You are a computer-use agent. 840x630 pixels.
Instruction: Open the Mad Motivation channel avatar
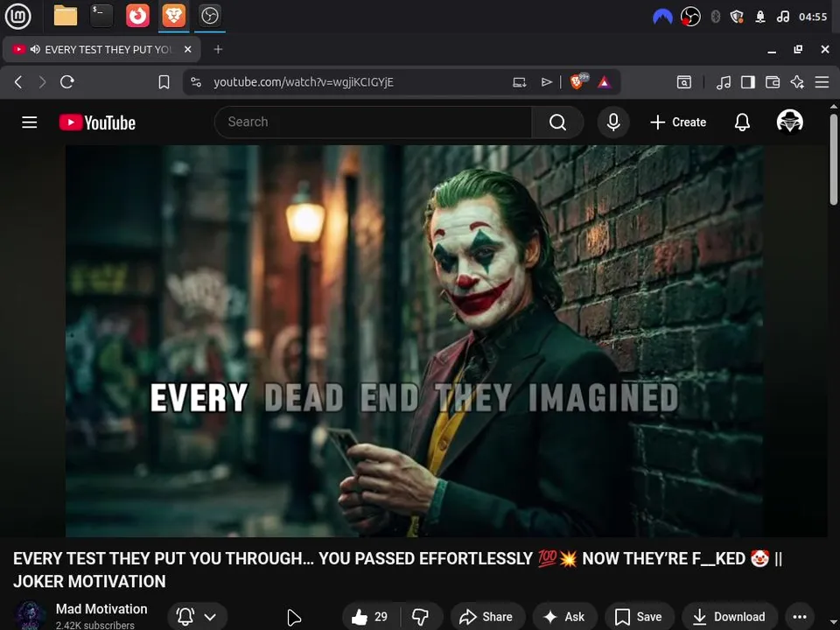coord(30,615)
